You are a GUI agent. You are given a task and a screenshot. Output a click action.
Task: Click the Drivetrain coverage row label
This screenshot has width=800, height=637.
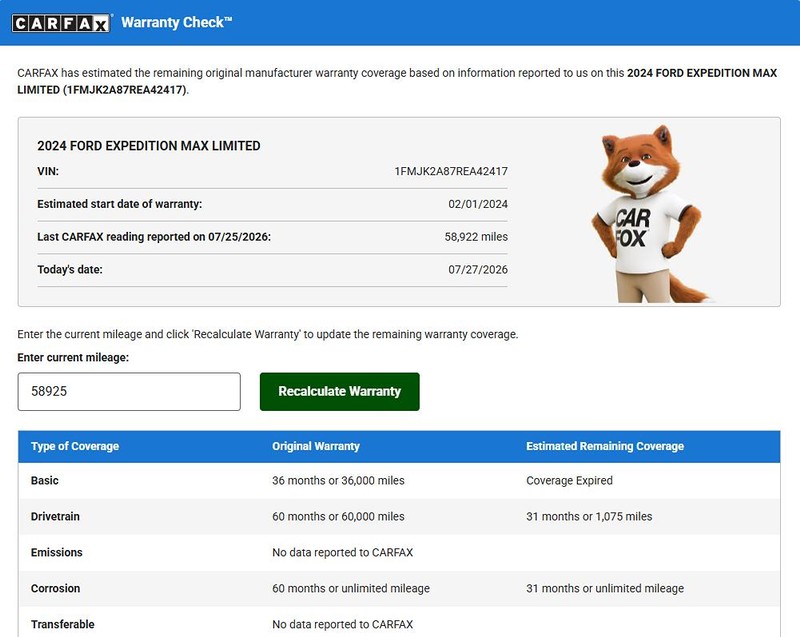(55, 516)
